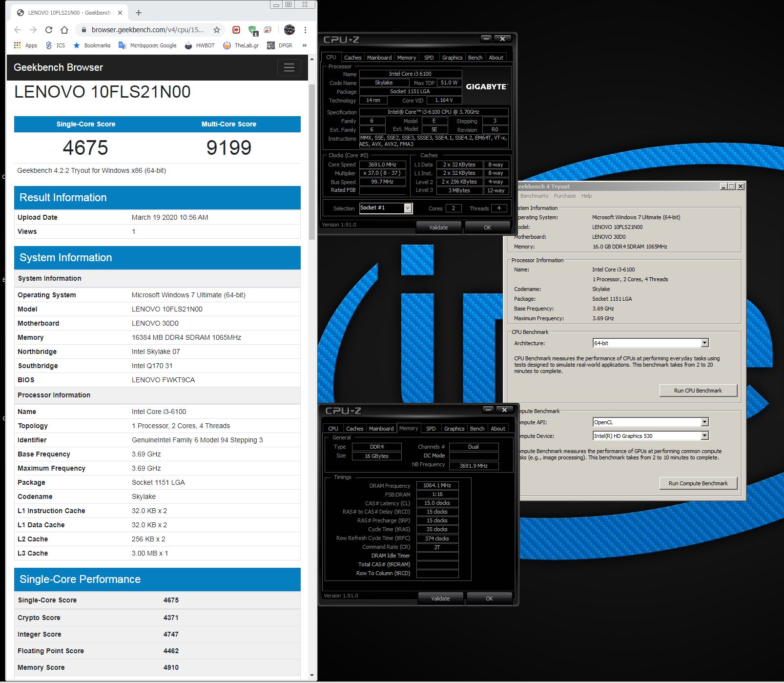Open the Μετάφραση Google bookmark

(x=147, y=45)
